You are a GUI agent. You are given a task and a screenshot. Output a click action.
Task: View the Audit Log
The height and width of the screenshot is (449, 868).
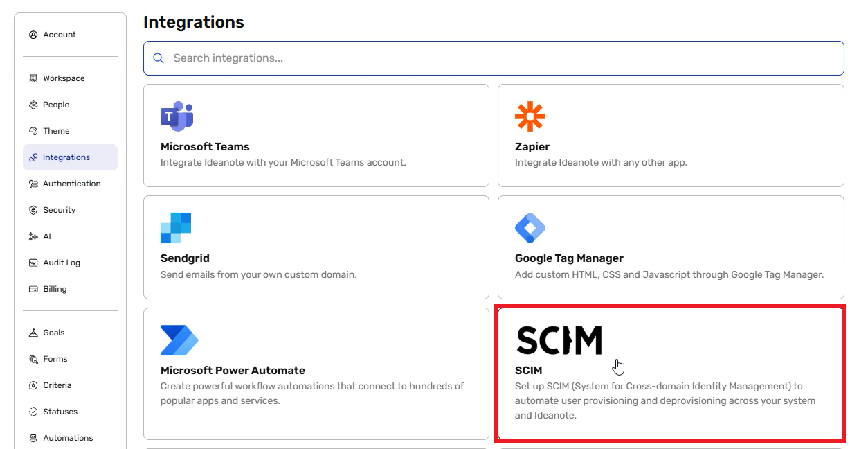point(70,263)
